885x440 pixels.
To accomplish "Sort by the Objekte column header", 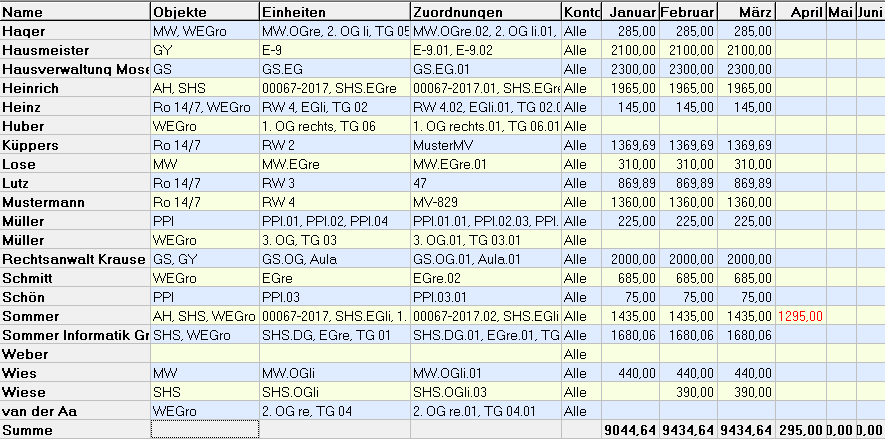I will [204, 12].
